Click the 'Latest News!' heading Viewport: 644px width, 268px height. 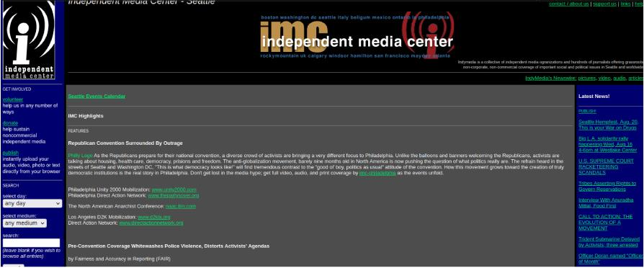click(x=594, y=97)
